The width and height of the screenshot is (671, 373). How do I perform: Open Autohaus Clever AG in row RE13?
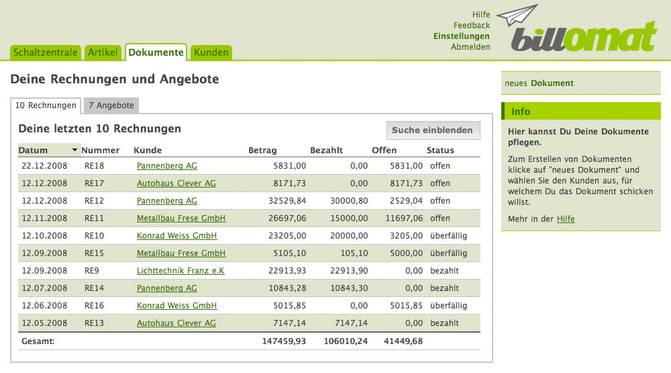(176, 323)
